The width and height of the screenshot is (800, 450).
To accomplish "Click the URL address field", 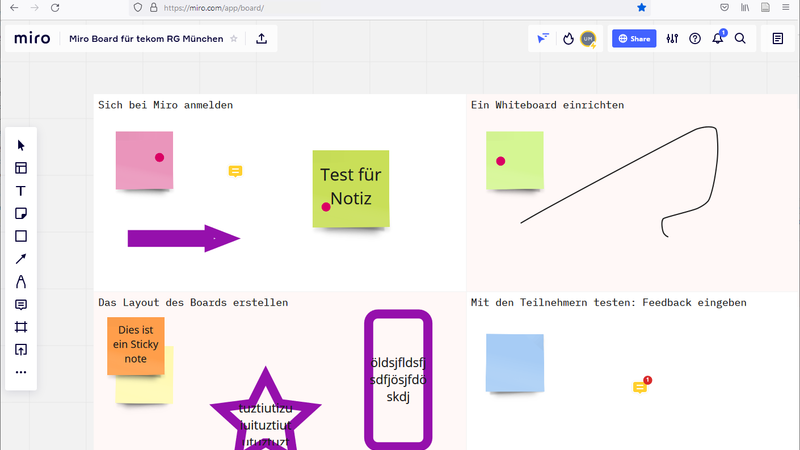I will click(x=390, y=8).
